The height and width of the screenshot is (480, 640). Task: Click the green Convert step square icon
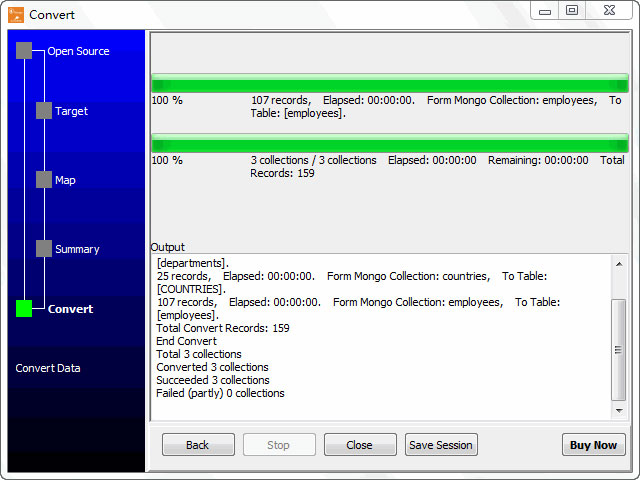coord(24,309)
